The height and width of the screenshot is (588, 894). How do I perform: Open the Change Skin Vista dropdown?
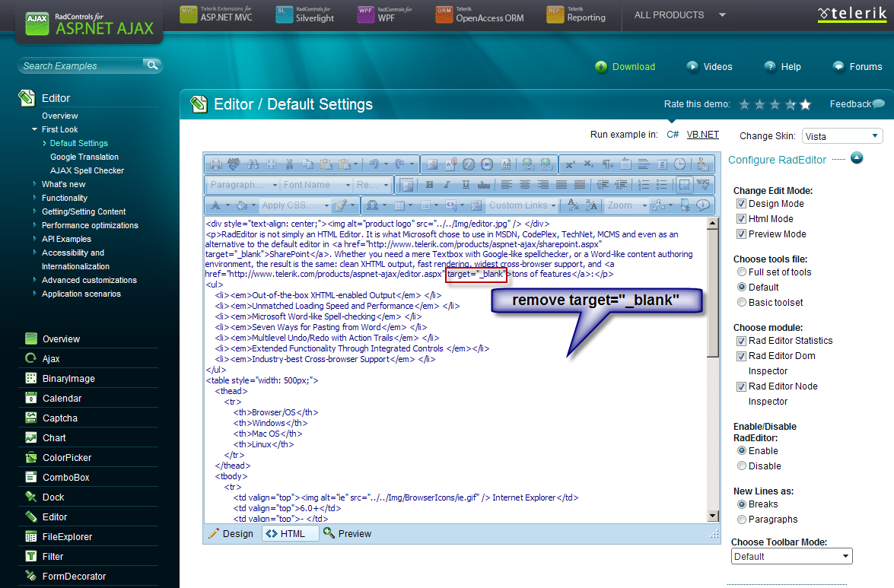[842, 136]
